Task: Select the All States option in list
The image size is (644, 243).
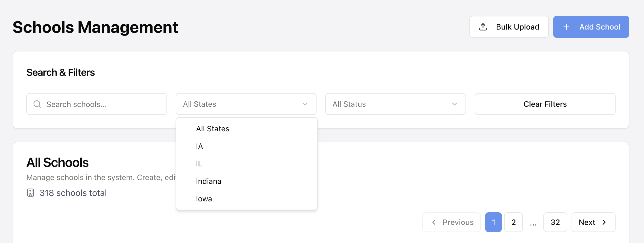Action: coord(213,129)
